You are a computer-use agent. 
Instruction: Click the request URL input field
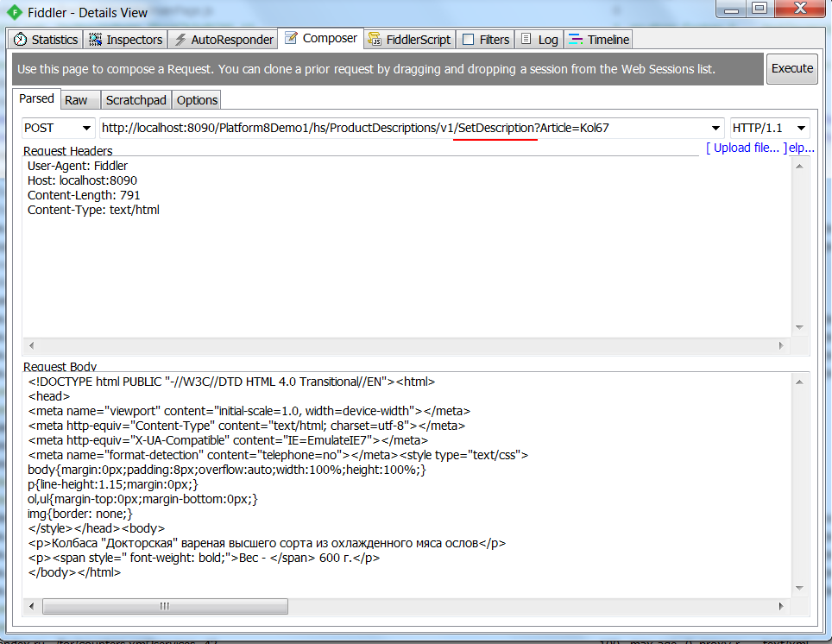pos(406,128)
